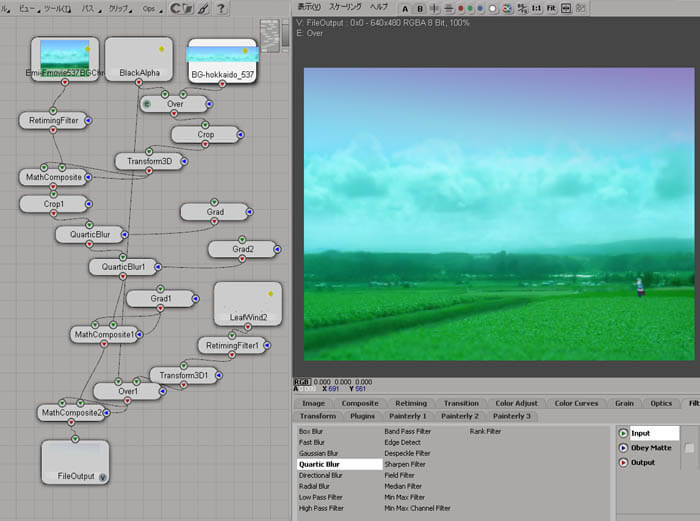Switch to the Color Curves tab
Image resolution: width=700 pixels, height=521 pixels.
click(576, 403)
